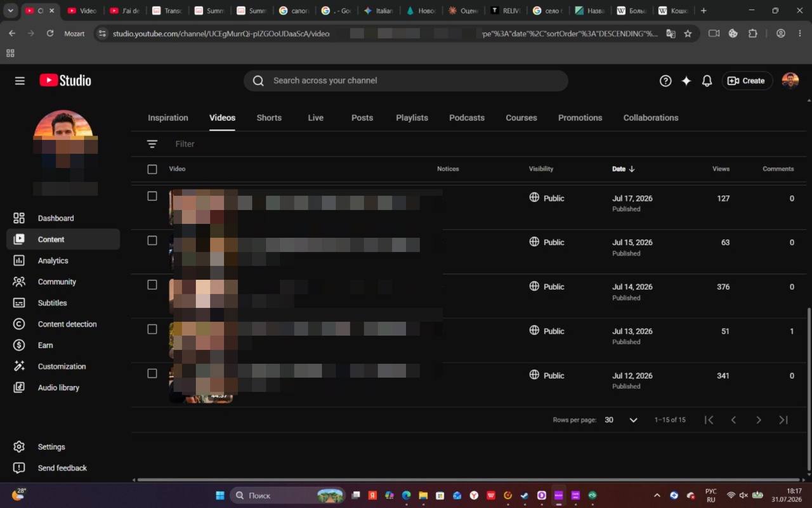This screenshot has height=508, width=812.
Task: Click the horizontal scrollbar at the bottom
Action: click(468, 479)
